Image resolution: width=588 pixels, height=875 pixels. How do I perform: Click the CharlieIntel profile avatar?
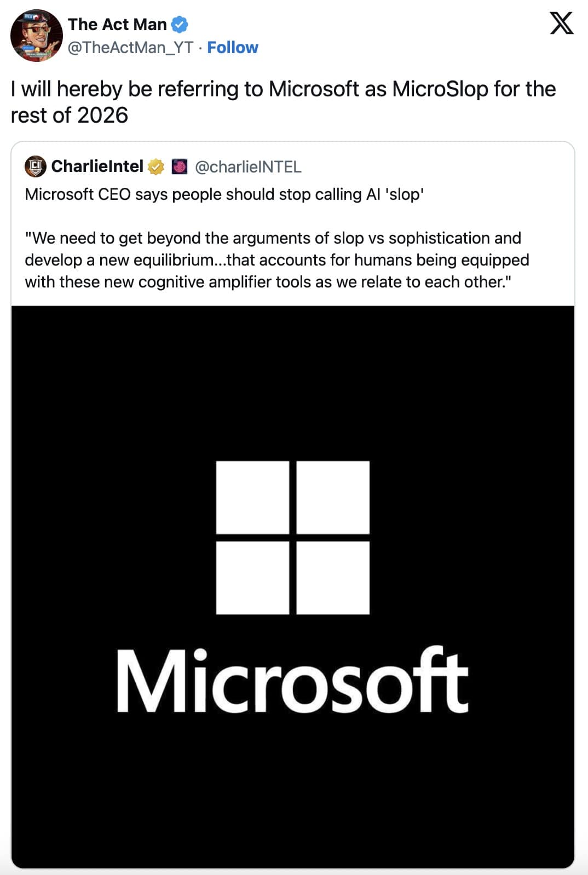(36, 166)
